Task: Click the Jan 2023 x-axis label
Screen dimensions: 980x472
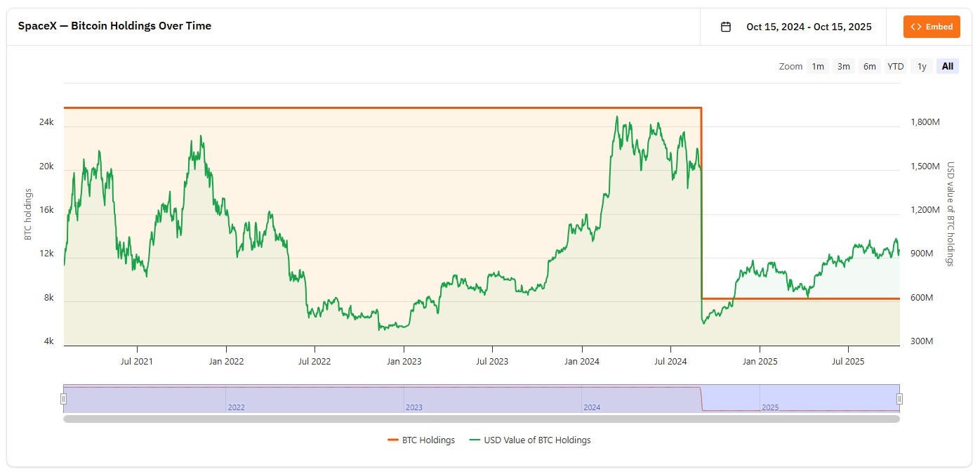Action: pyautogui.click(x=404, y=362)
